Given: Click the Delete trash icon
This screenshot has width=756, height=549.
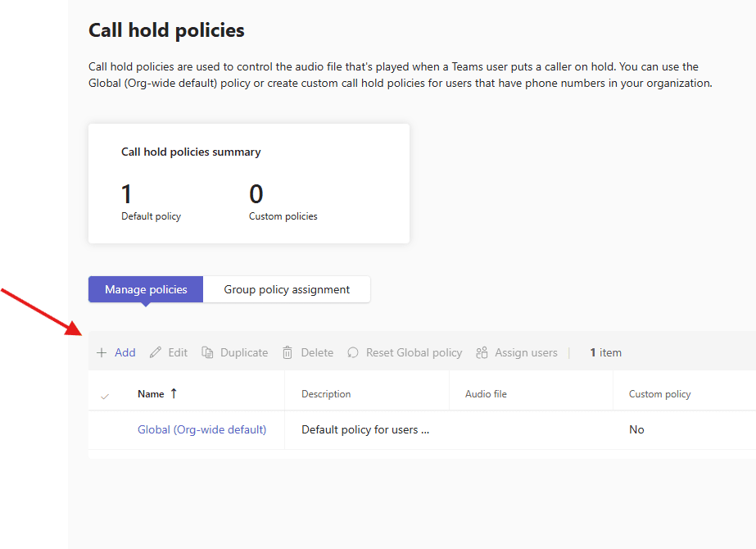Looking at the screenshot, I should click(287, 353).
